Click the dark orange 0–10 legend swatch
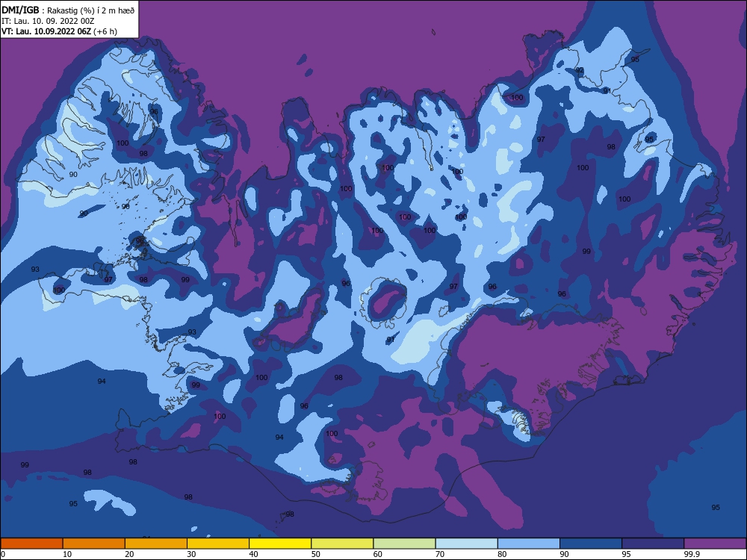Image resolution: width=747 pixels, height=560 pixels. 31,544
